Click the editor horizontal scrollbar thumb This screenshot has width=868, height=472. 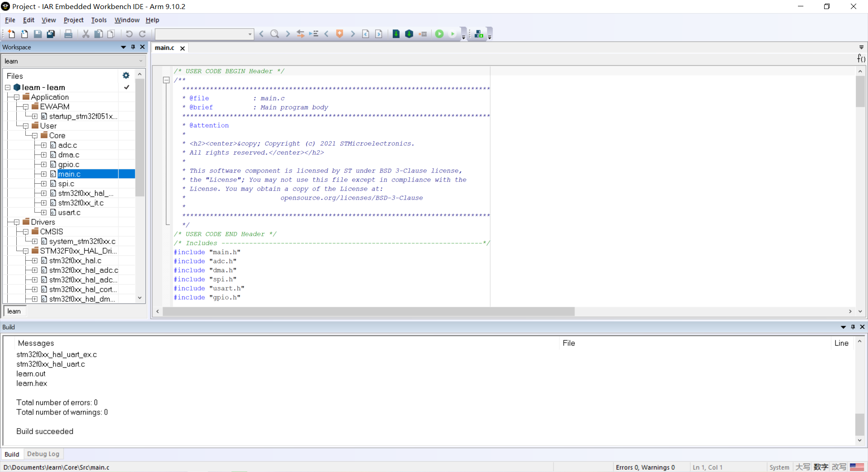[368, 311]
